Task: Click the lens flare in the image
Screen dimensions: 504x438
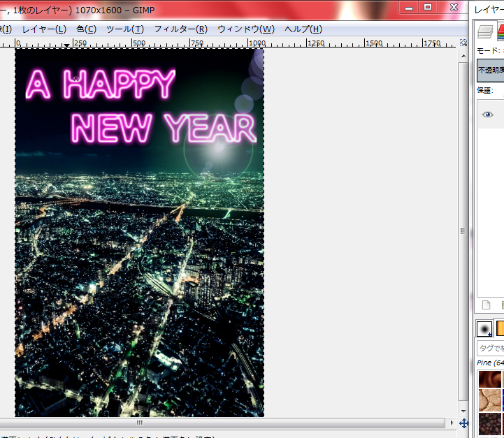Action: coord(219,148)
